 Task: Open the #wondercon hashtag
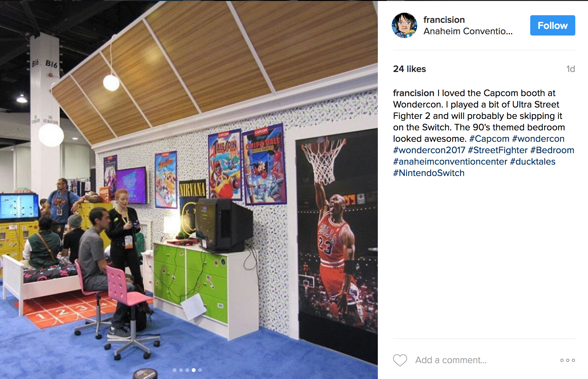click(x=538, y=139)
